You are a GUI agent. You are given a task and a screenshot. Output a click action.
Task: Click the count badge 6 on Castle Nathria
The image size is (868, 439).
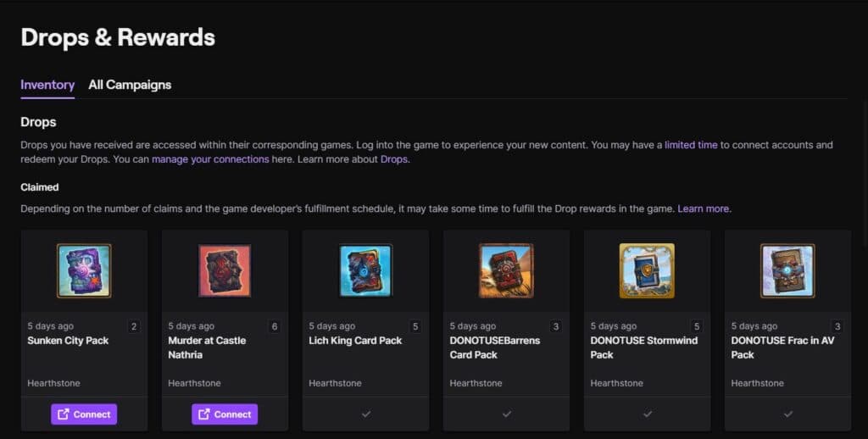pos(275,326)
